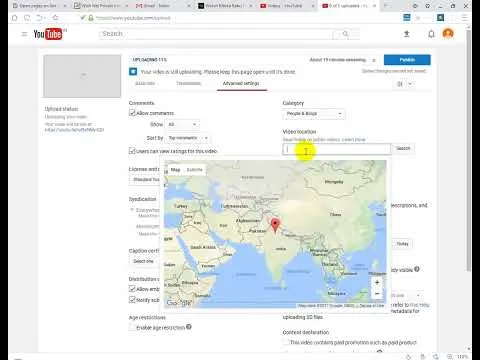480x360 pixels.
Task: Click the browser address bar URL
Action: tap(133, 18)
